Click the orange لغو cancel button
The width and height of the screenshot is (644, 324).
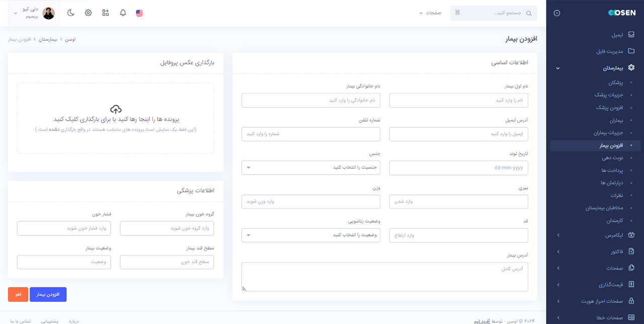[18, 293]
